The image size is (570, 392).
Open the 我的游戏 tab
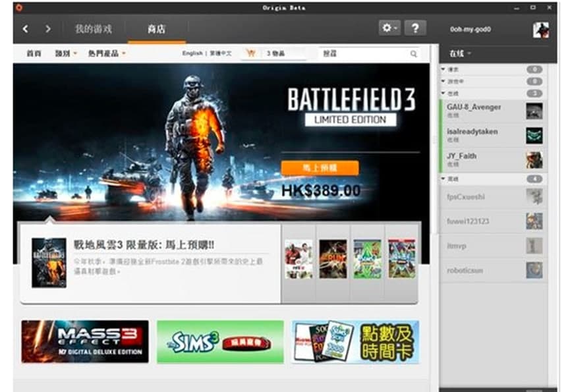(x=93, y=30)
